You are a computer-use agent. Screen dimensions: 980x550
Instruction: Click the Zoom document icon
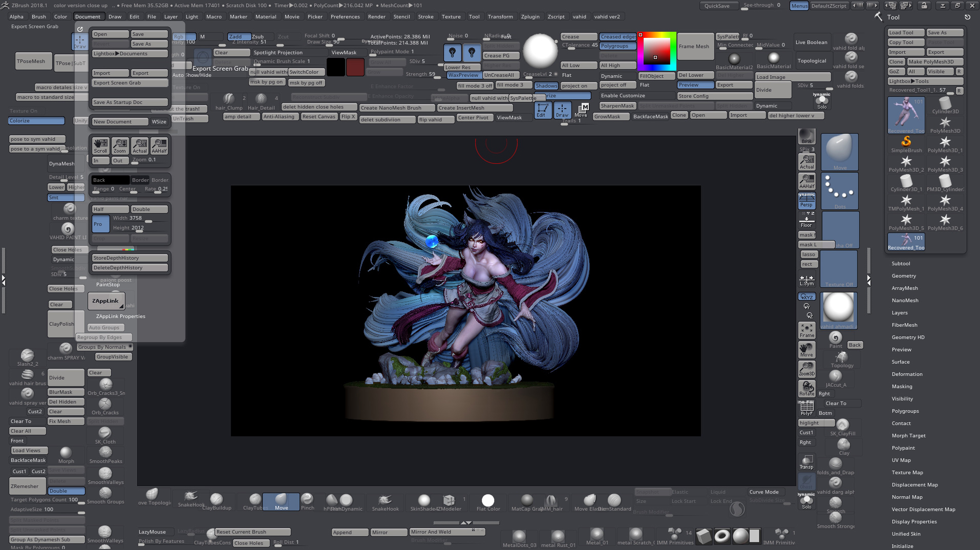tap(120, 145)
